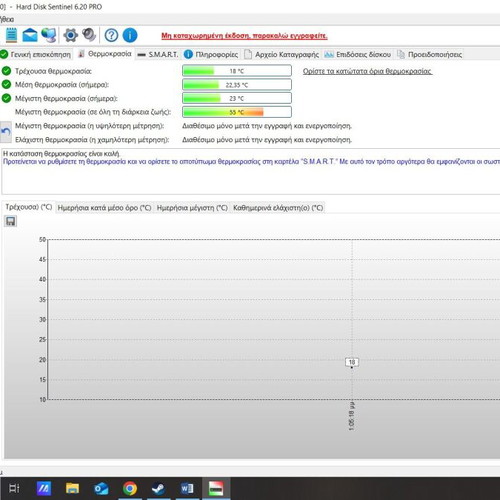Click the reset undo arrow icon beside temperature extremes

coord(6,132)
